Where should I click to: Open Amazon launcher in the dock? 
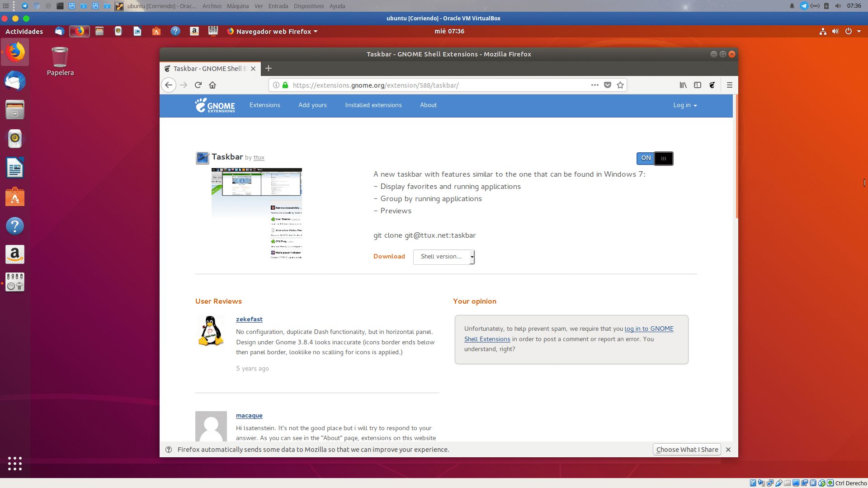[x=15, y=254]
